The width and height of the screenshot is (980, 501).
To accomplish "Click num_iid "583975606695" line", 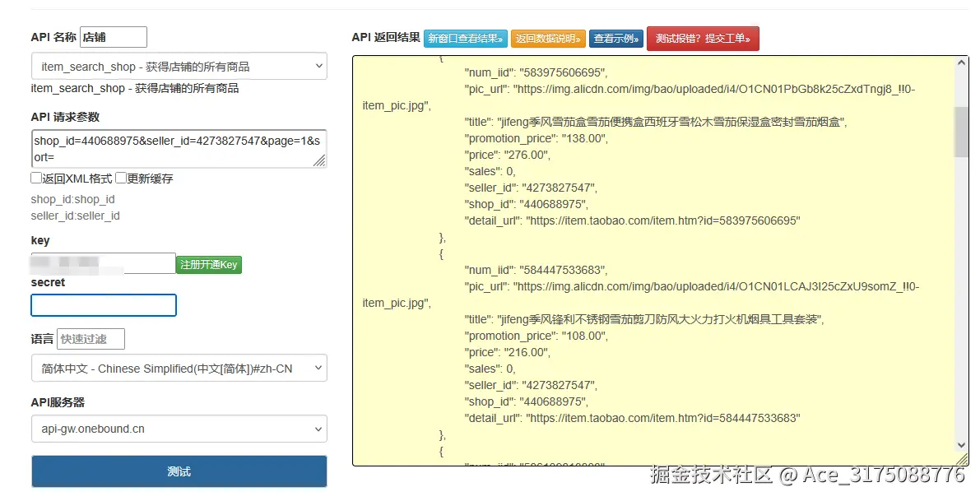I will pos(536,72).
